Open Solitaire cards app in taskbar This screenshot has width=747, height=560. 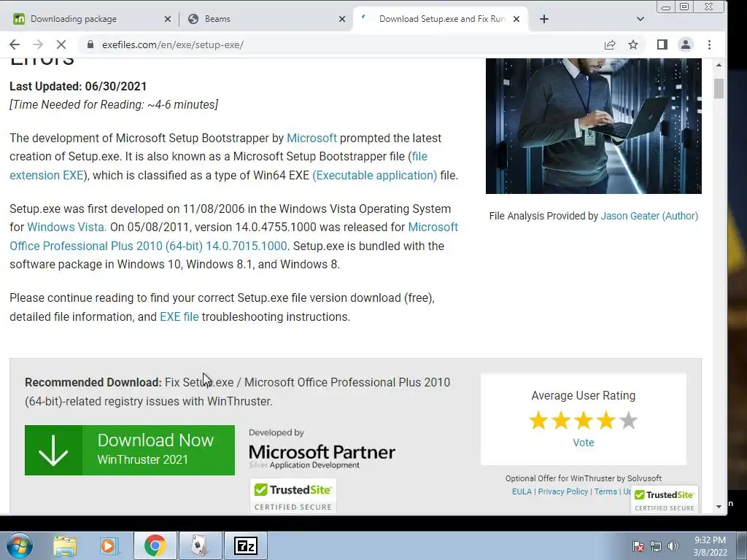tap(199, 545)
